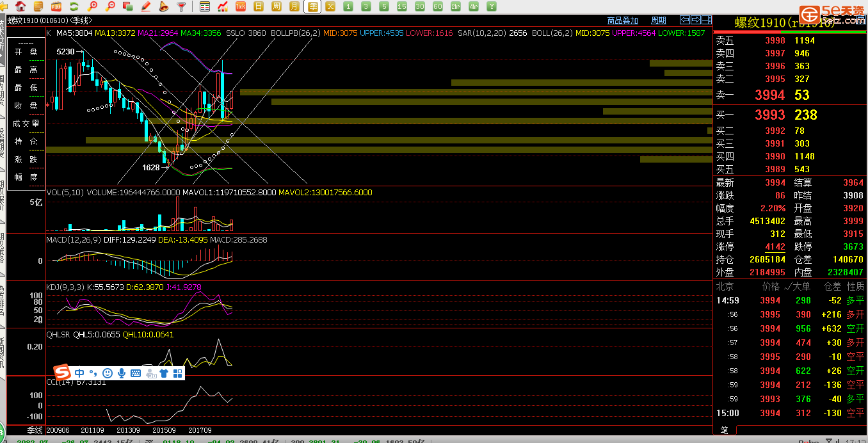Click the MACD(12,26,9) indicator label

pyautogui.click(x=75, y=240)
